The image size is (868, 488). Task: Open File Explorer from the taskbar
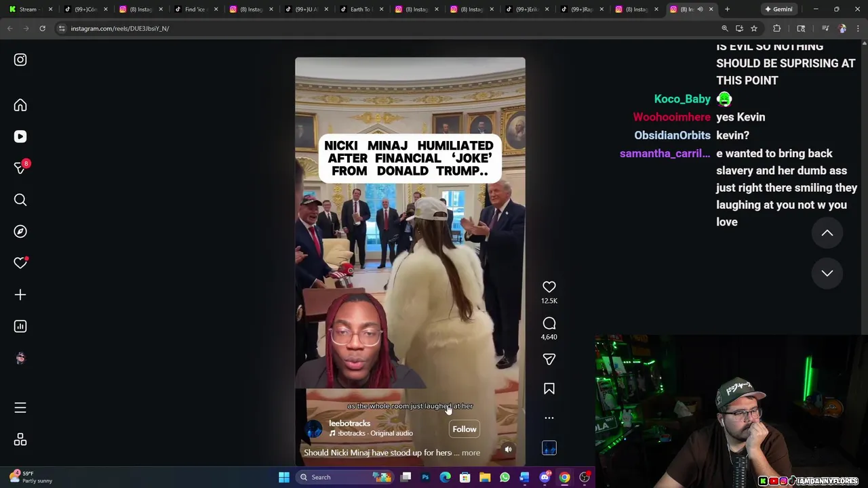point(485,477)
